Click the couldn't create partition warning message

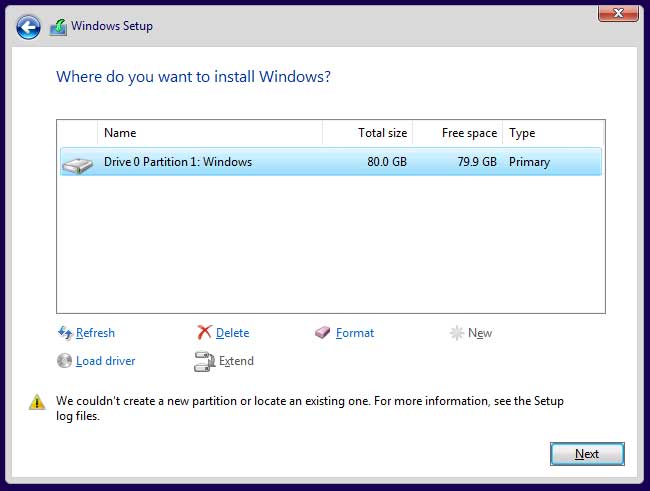tap(310, 408)
